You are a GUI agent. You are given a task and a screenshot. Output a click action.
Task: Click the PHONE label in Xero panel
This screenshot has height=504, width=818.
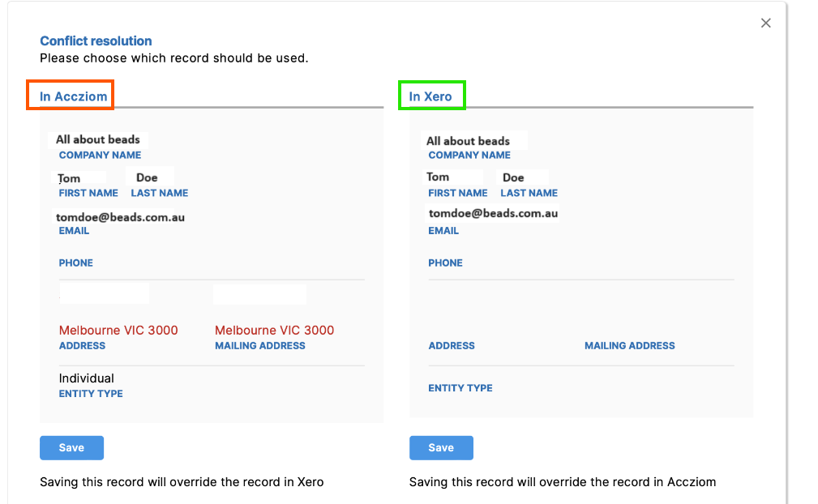(x=446, y=263)
